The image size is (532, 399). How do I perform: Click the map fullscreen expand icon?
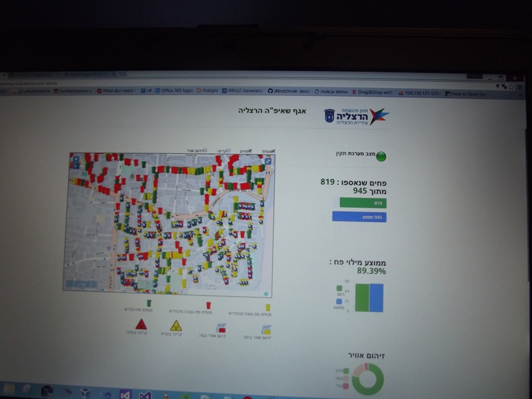click(x=268, y=161)
